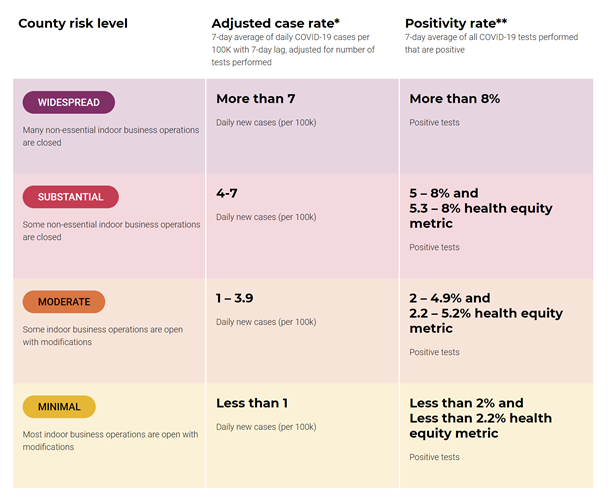This screenshot has width=610, height=499.
Task: Click the 'Less than 1' case rate value
Action: tap(252, 403)
